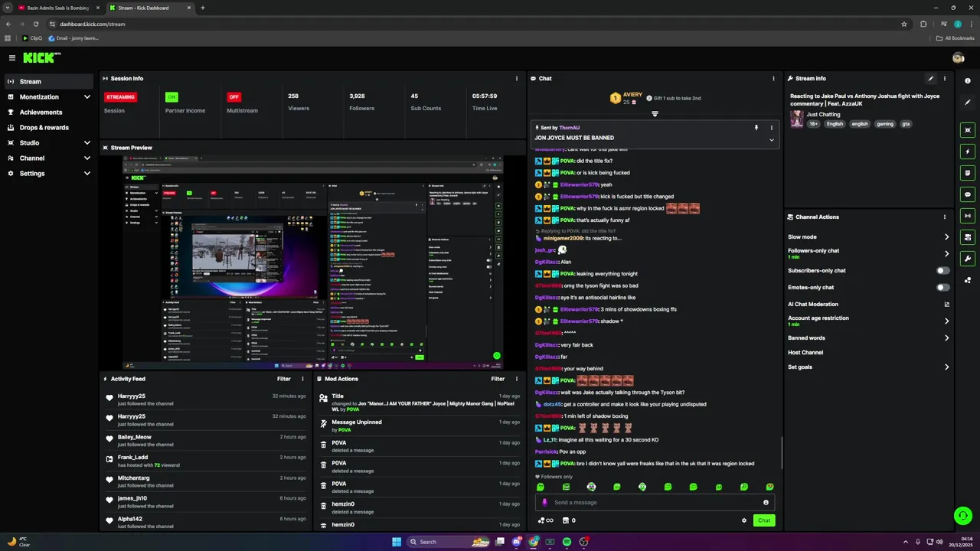Screen dimensions: 980x551
Task: Select Achievements in the sidebar
Action: coord(49,112)
